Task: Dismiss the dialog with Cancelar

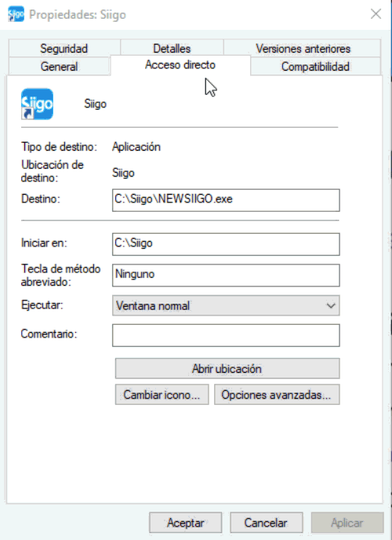Action: coord(266,523)
